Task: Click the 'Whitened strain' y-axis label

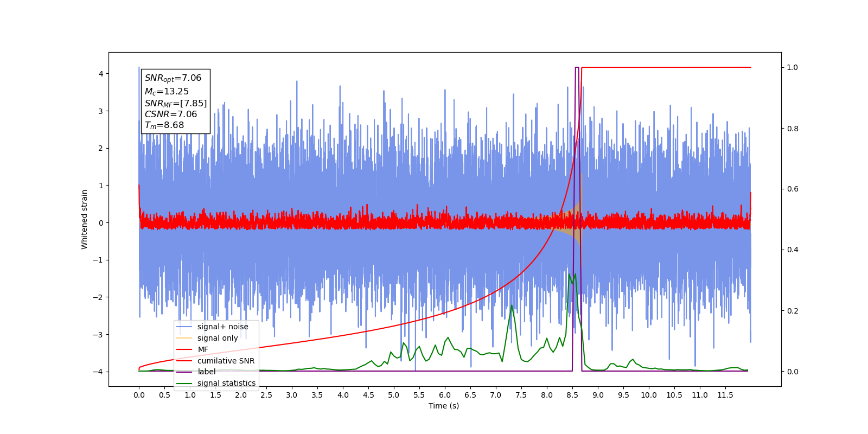Action: pyautogui.click(x=84, y=219)
